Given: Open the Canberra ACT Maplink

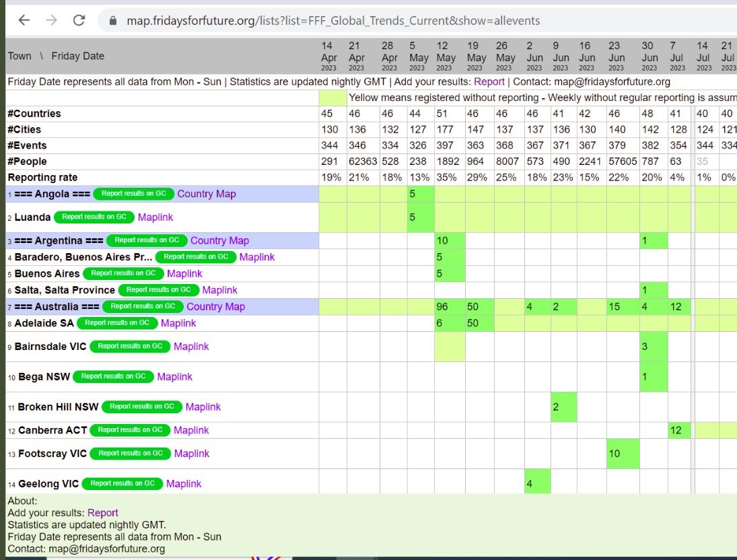Looking at the screenshot, I should (191, 430).
